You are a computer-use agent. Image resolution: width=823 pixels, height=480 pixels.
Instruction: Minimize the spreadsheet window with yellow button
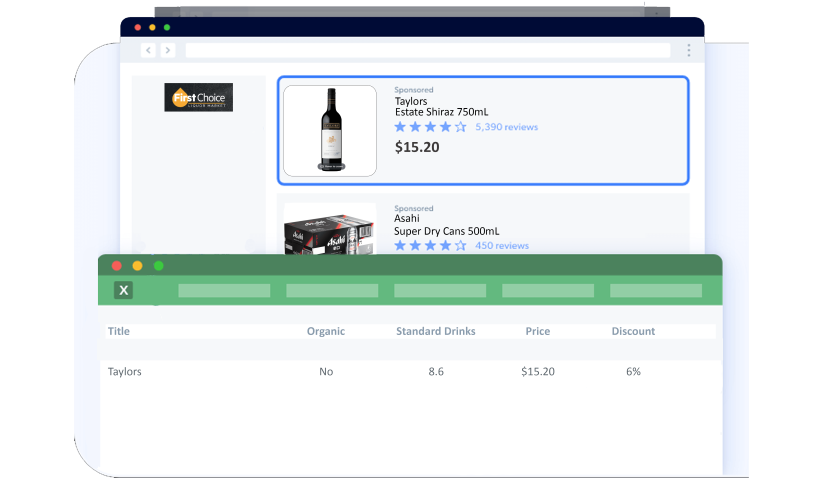[x=138, y=266]
